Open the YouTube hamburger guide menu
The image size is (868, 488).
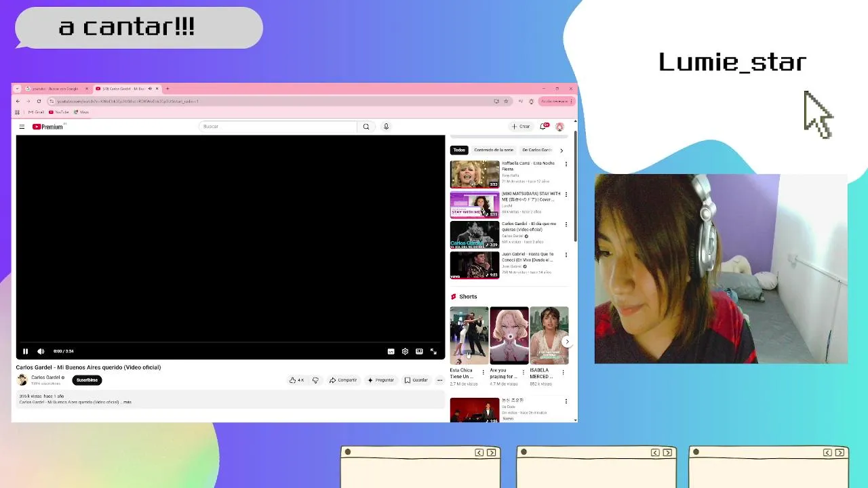pyautogui.click(x=22, y=127)
